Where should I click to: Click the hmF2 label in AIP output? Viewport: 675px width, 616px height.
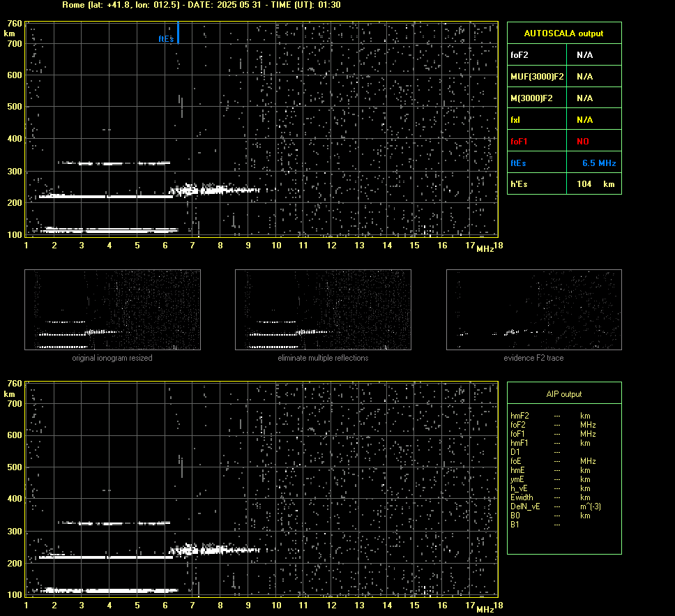coord(519,416)
